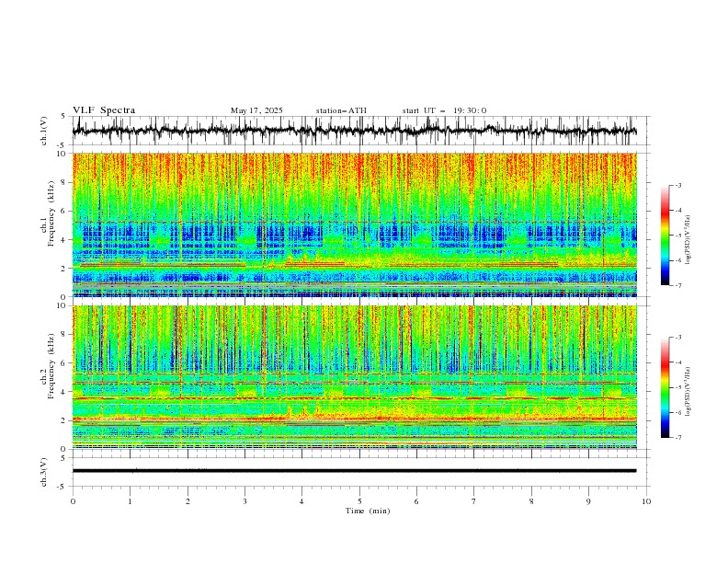The image size is (728, 563).
Task: Click the lower color bar "-3" tick label
Action: point(678,338)
